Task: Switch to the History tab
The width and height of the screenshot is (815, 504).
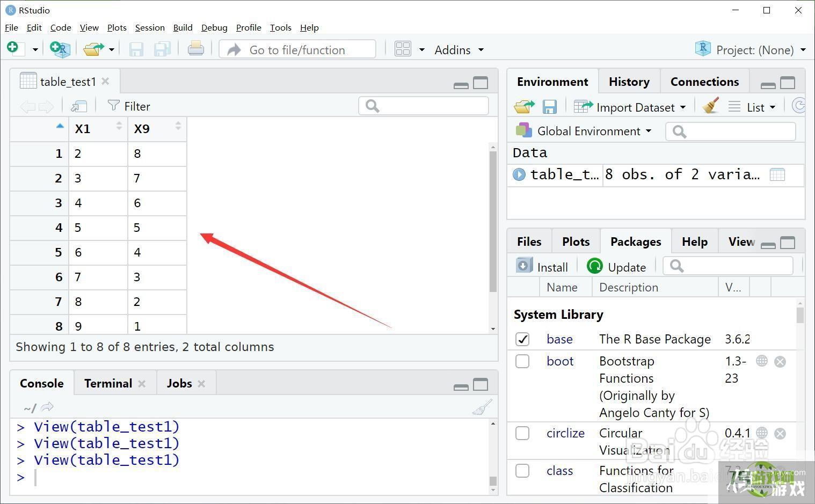Action: [x=629, y=82]
